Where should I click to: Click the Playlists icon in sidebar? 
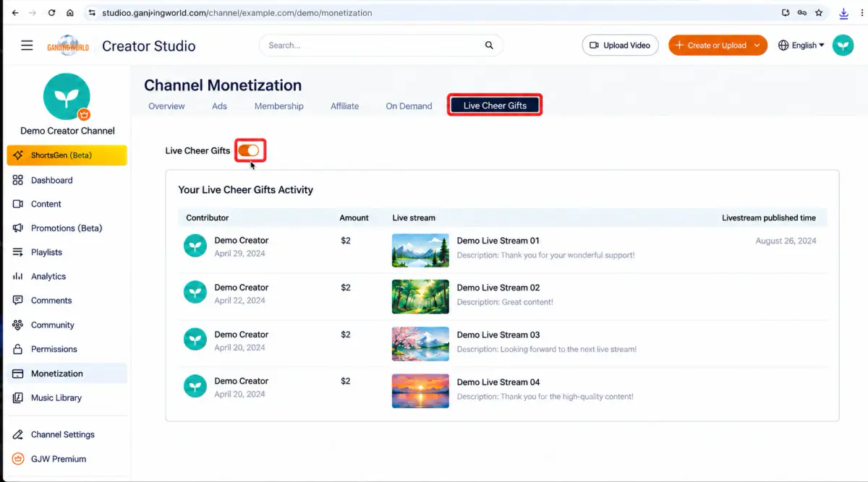click(x=18, y=252)
